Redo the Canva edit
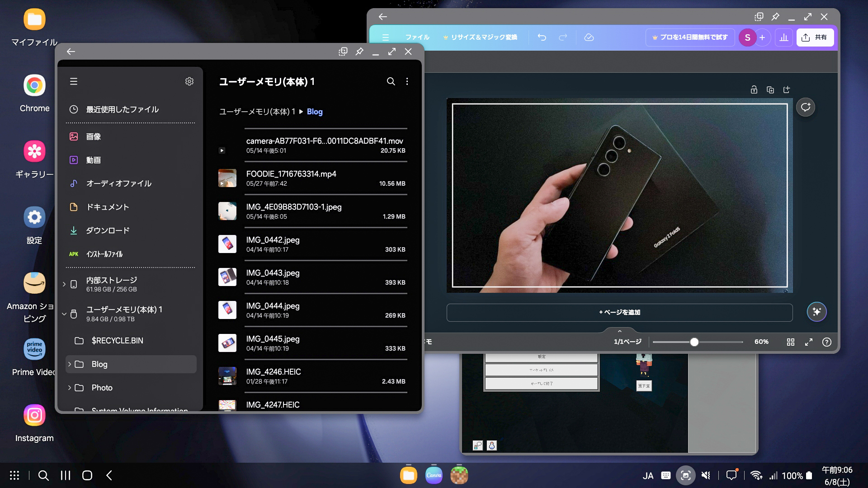 [x=563, y=38]
